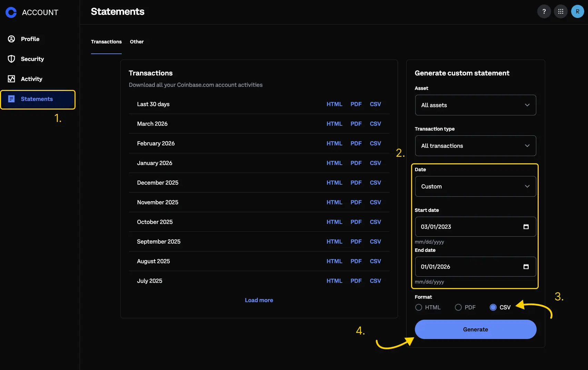The height and width of the screenshot is (370, 588).
Task: Open the Start date calendar picker icon
Action: pyautogui.click(x=526, y=227)
